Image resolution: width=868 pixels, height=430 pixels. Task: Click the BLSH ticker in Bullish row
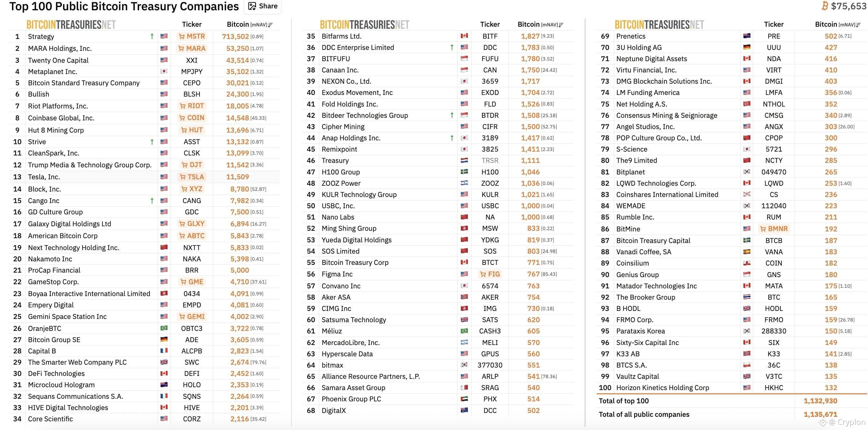pos(192,94)
